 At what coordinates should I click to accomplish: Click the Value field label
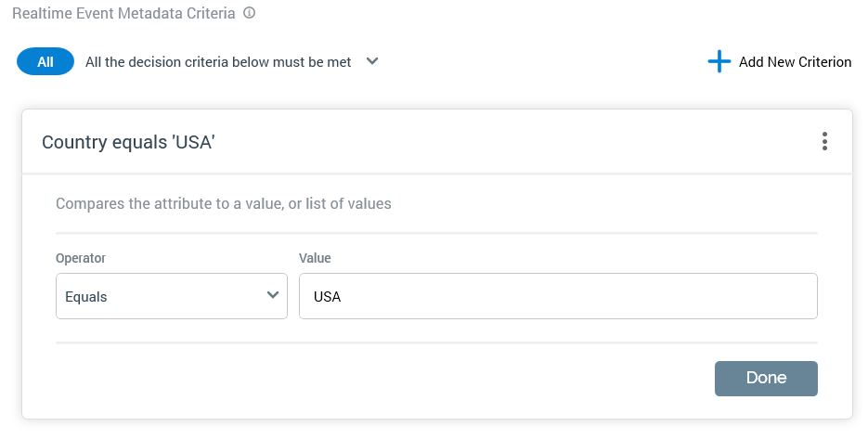click(315, 258)
